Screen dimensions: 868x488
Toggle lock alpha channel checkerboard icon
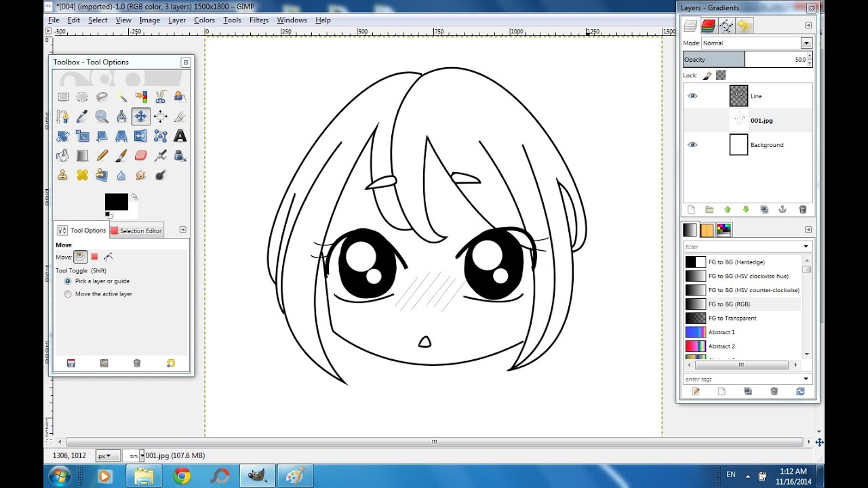[721, 76]
